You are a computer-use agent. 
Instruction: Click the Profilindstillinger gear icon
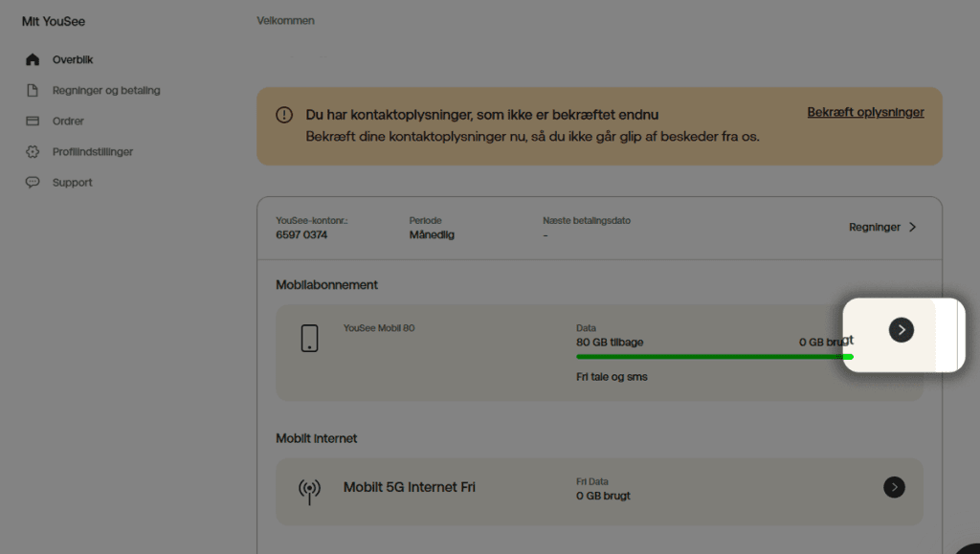[x=33, y=151]
